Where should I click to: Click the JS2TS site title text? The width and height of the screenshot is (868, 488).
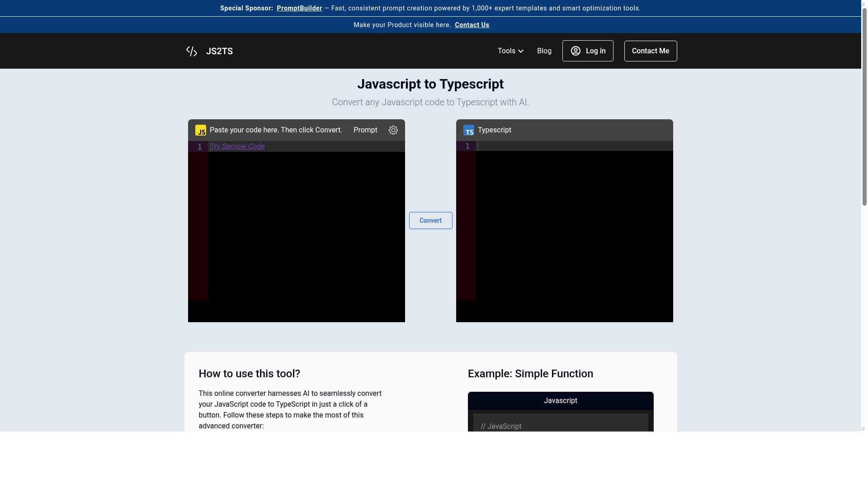tap(219, 52)
